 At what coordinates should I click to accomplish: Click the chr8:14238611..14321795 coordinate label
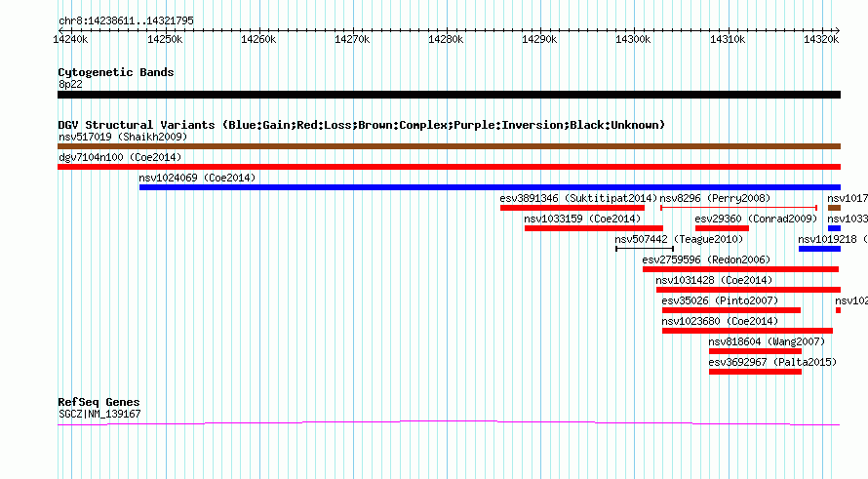[x=126, y=21]
